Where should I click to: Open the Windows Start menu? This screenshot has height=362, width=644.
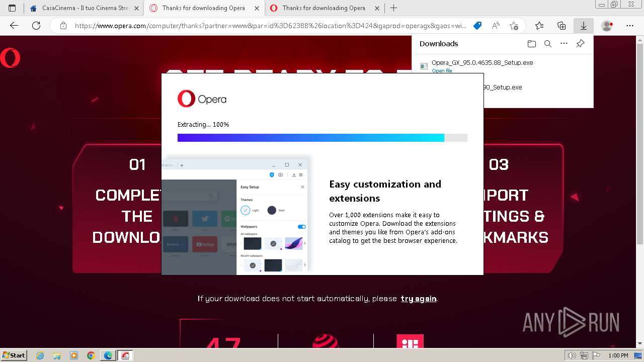point(14,355)
